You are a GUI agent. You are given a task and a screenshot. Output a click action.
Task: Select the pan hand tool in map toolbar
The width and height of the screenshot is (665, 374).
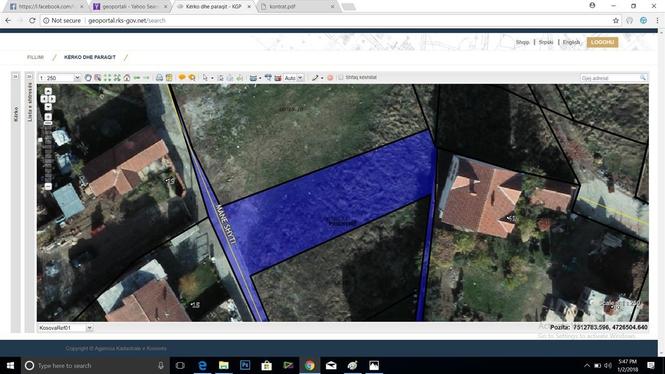pyautogui.click(x=88, y=78)
